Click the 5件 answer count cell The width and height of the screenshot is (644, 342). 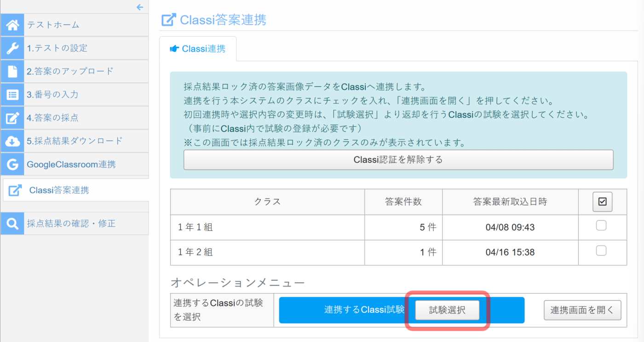pos(403,228)
